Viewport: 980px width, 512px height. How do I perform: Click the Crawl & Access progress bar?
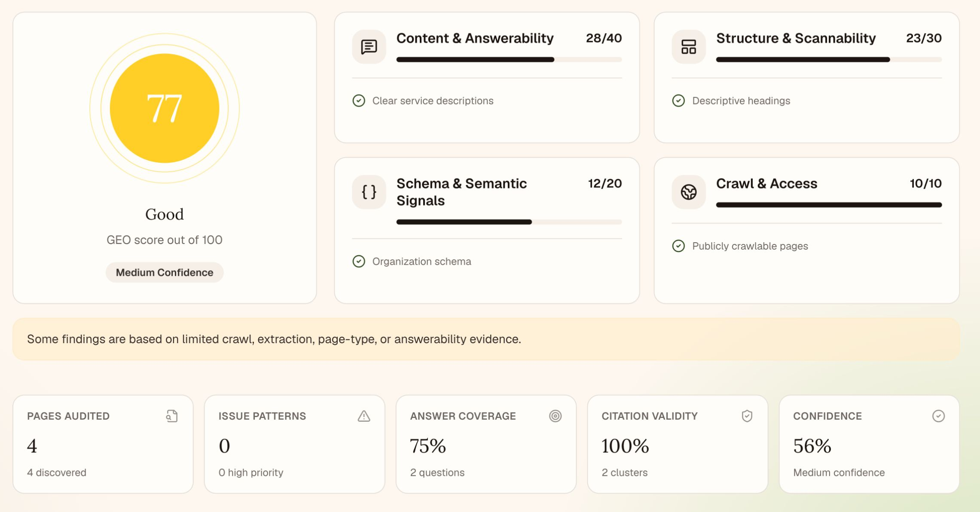[829, 205]
